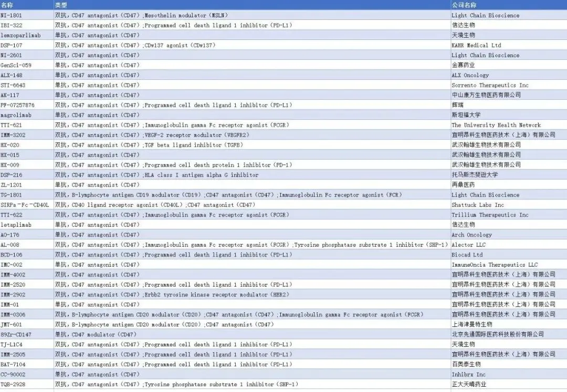Click the Alector LLC company cell

click(509, 245)
